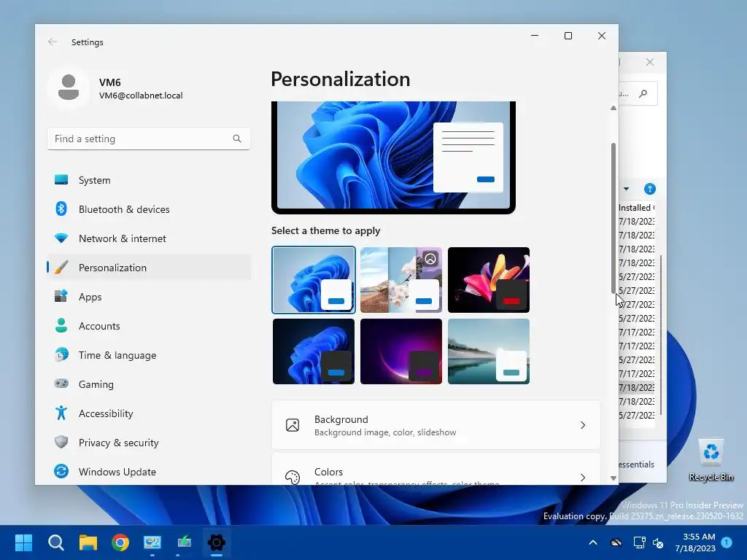
Task: Click the Colors palette icon
Action: [x=293, y=477]
